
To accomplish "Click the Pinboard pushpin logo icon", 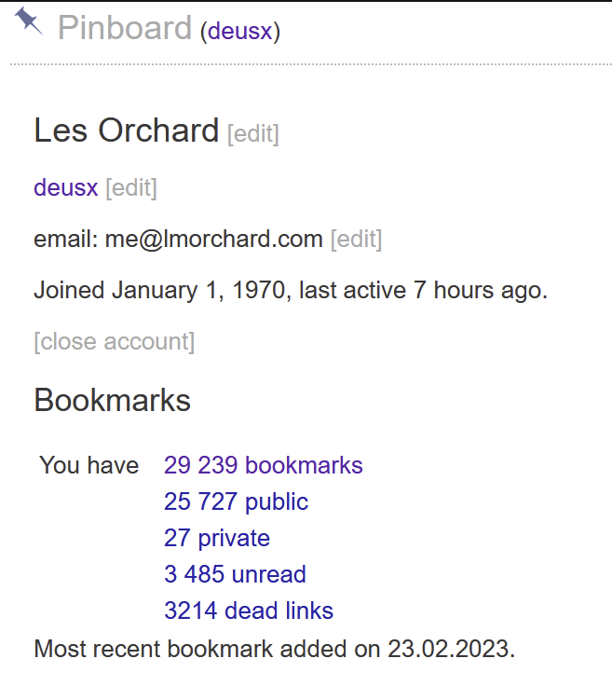I will tap(29, 21).
